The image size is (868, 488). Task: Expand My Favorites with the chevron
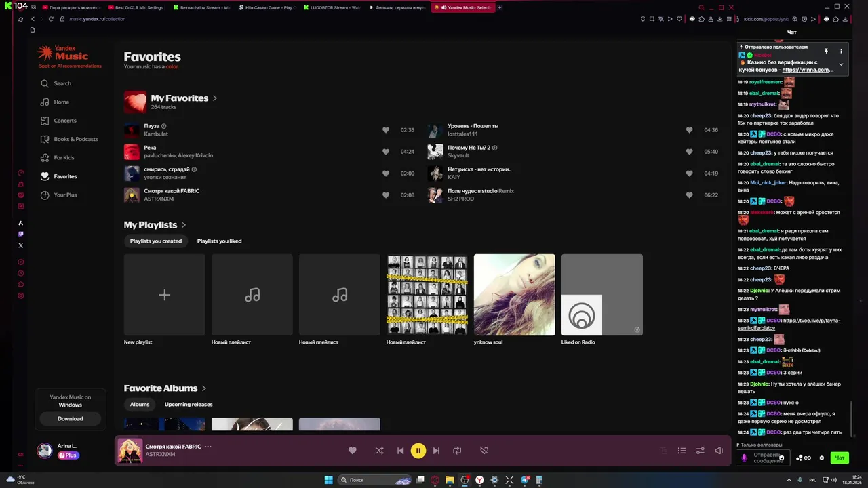coord(215,98)
